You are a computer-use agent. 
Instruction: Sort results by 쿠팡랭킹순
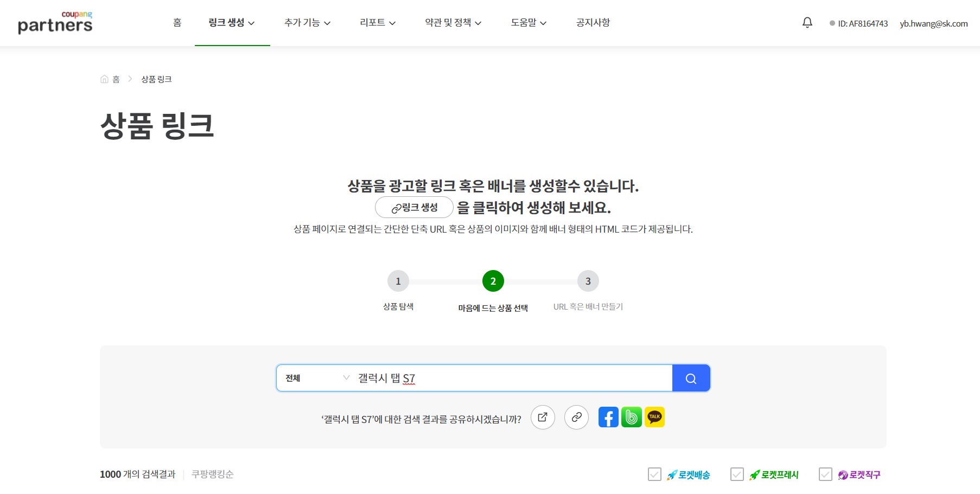click(x=212, y=474)
